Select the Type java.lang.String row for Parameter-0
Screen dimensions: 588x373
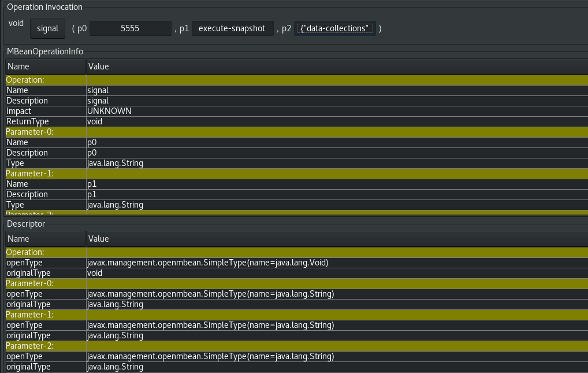click(x=58, y=163)
